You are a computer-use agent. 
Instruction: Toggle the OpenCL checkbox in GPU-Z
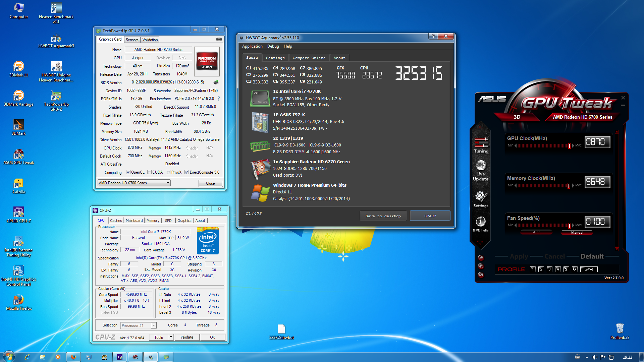click(128, 172)
